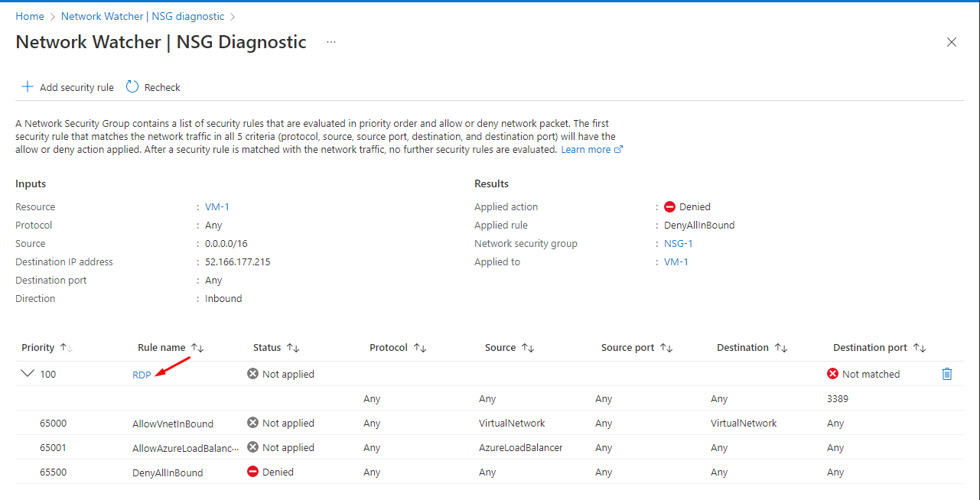Click Applied rule DenyAllInBound value in Results
The height and width of the screenshot is (500, 980).
pos(699,226)
